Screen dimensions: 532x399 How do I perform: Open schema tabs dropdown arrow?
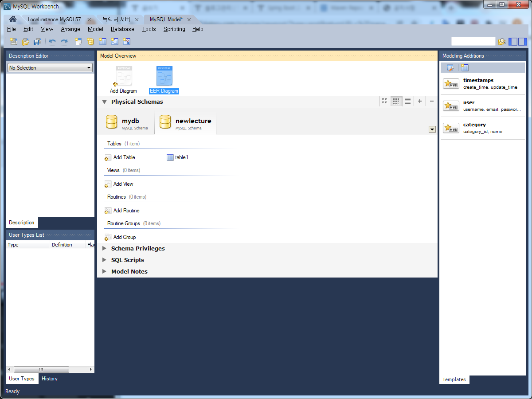pos(432,129)
